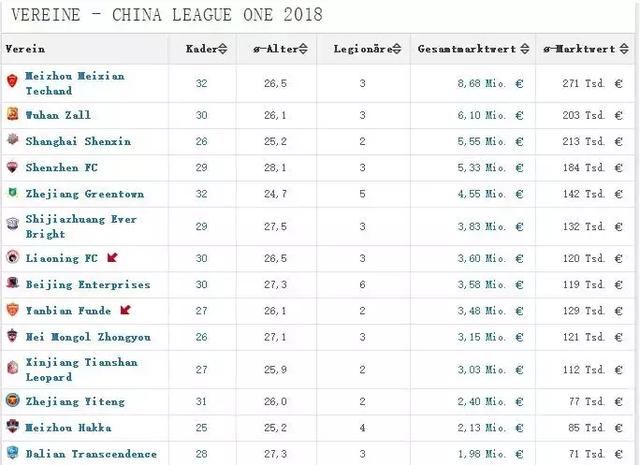
Task: Click the Meizhou Hakka club crest
Action: pos(12,428)
